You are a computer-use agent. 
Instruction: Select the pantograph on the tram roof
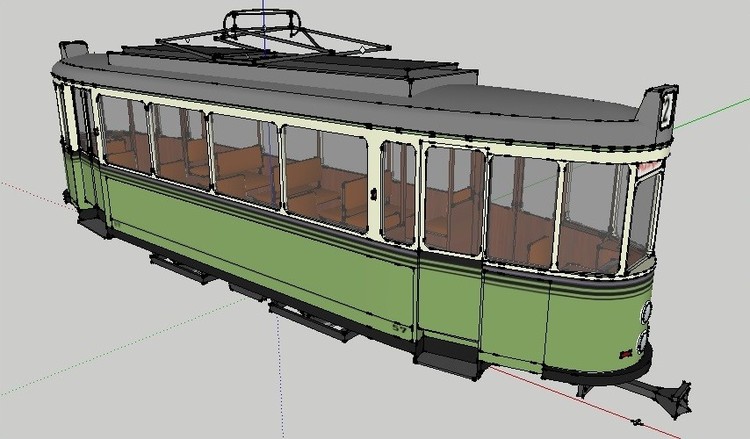(x=273, y=37)
